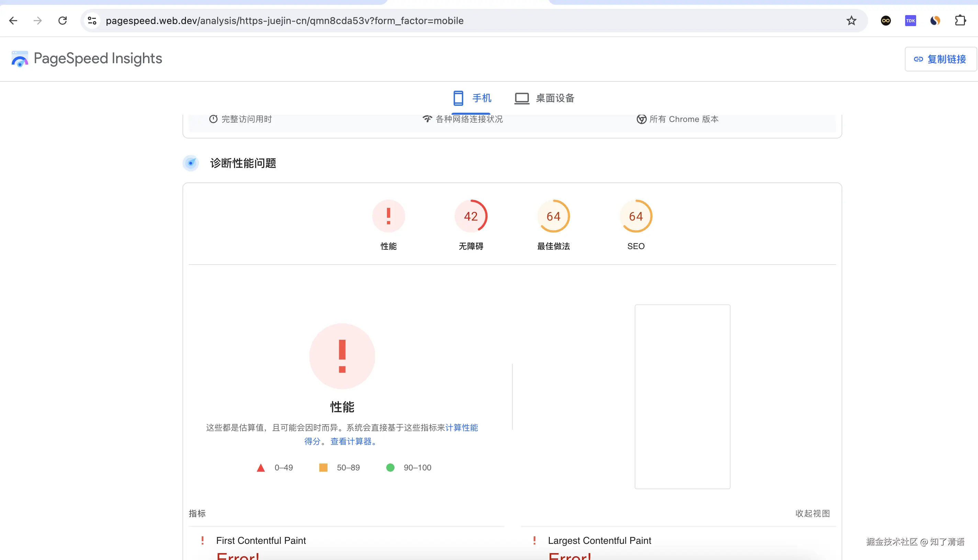Bookmark the page using the star icon

pos(851,21)
